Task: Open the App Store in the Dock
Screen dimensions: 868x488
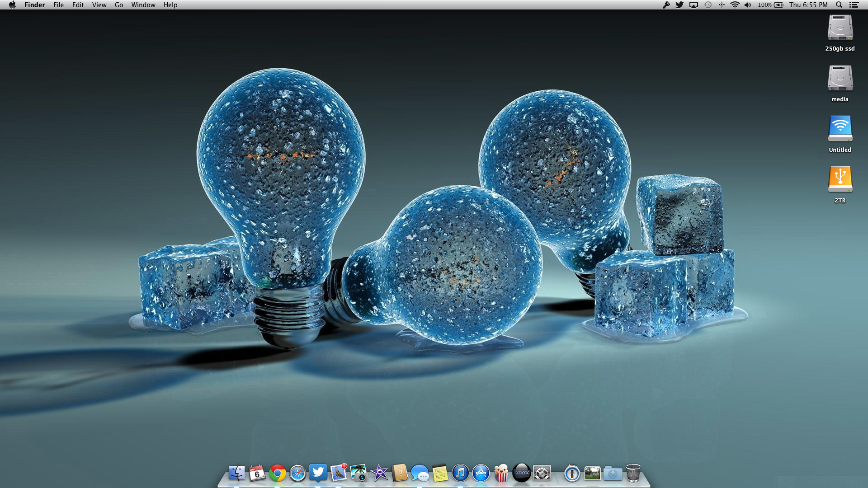Action: (x=481, y=473)
